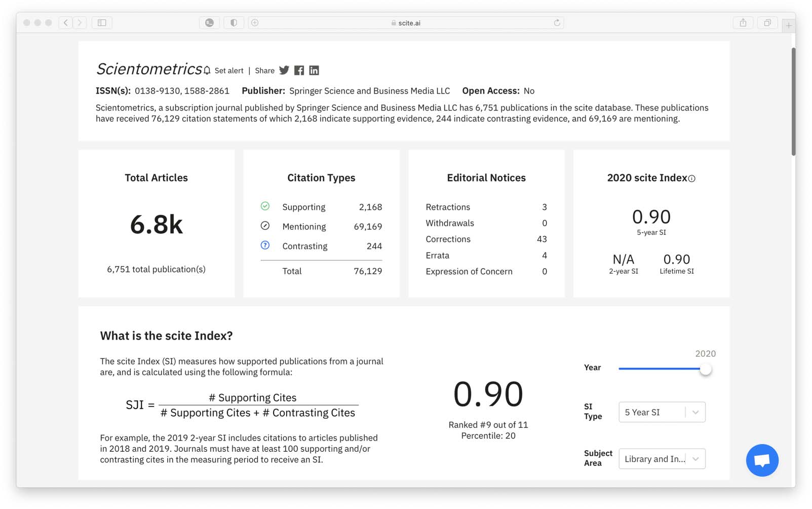
Task: Go back in Safari
Action: point(65,23)
